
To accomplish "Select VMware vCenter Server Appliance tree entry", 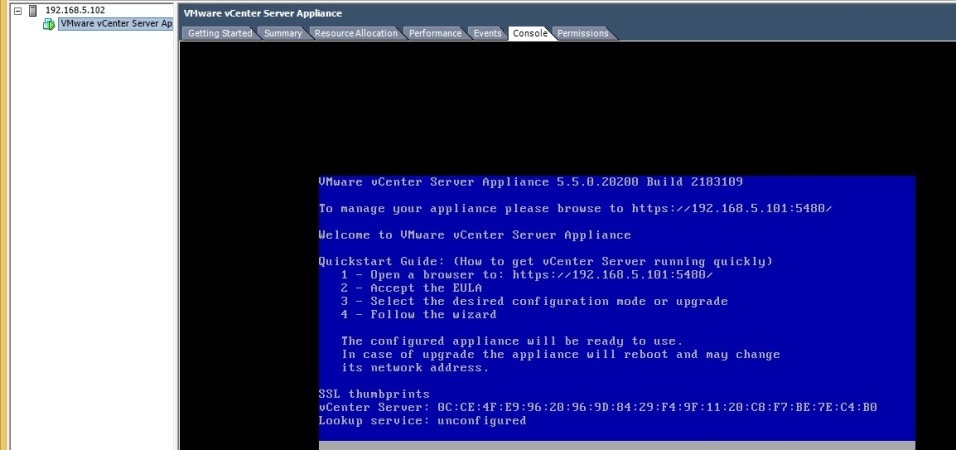I will tap(116, 24).
